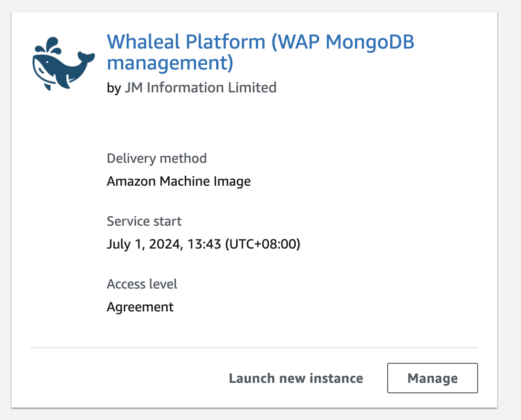Image resolution: width=521 pixels, height=420 pixels.
Task: Open the JM Information Limited vendor name
Action: [x=200, y=88]
